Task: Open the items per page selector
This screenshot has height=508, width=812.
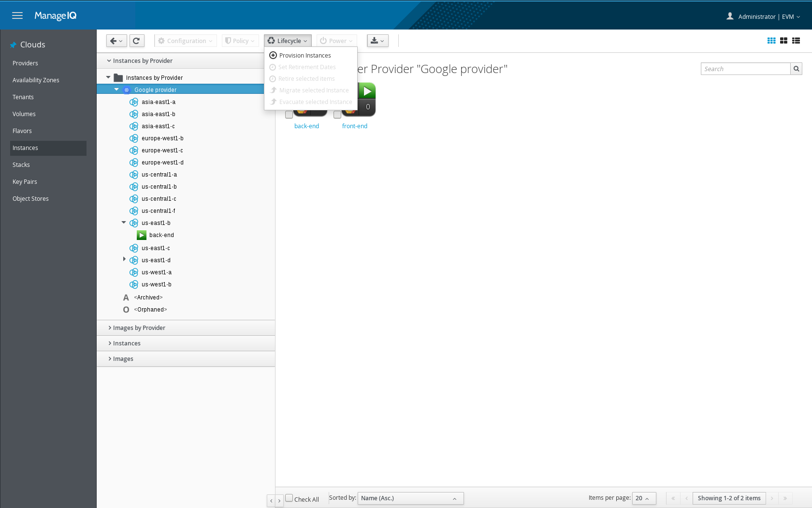Action: [x=644, y=498]
